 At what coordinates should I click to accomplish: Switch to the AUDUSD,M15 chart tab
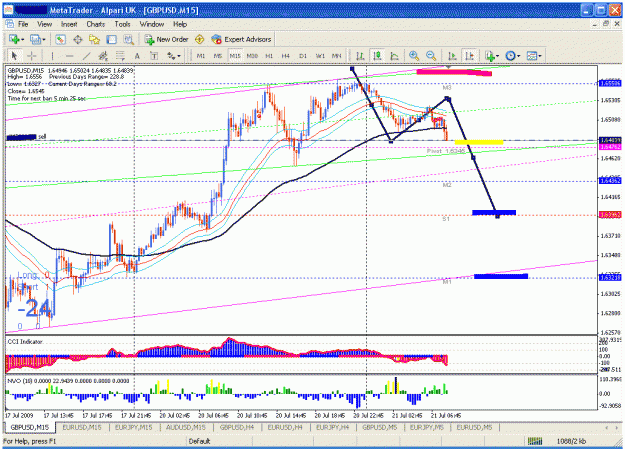pyautogui.click(x=186, y=427)
